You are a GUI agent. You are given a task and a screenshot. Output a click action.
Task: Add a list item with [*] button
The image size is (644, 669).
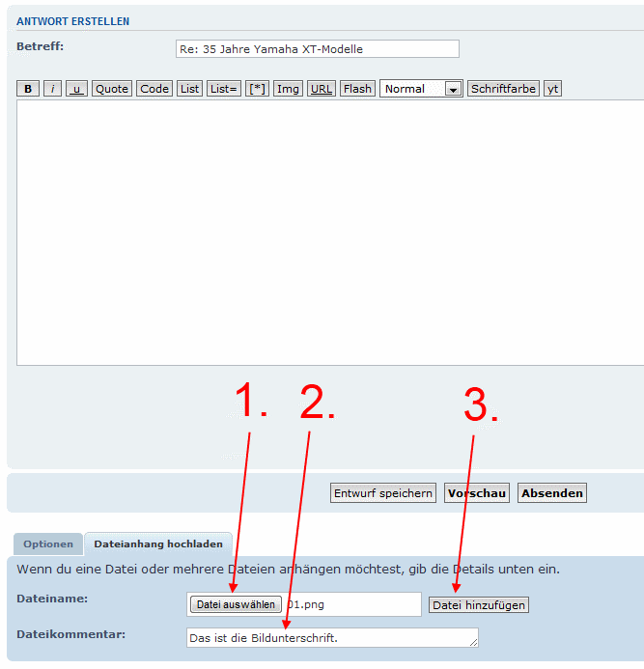(258, 89)
